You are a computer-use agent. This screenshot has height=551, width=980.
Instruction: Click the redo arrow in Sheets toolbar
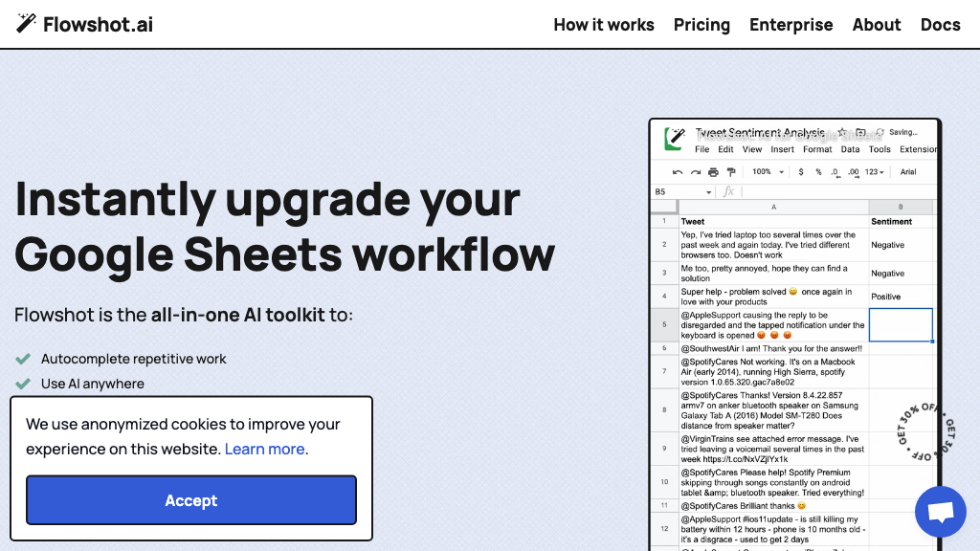(696, 172)
